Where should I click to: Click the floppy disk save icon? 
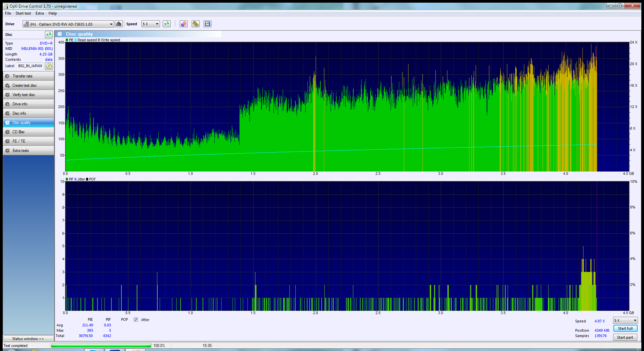(x=208, y=24)
